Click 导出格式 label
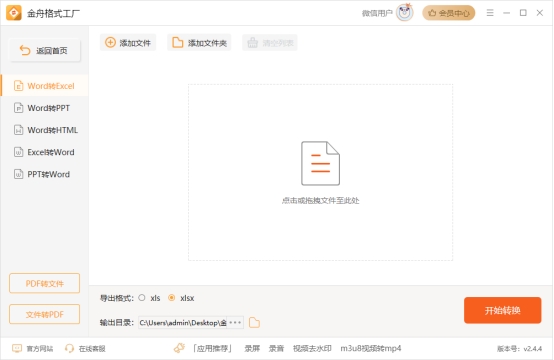Viewport: 554px width, 360px height. point(117,298)
